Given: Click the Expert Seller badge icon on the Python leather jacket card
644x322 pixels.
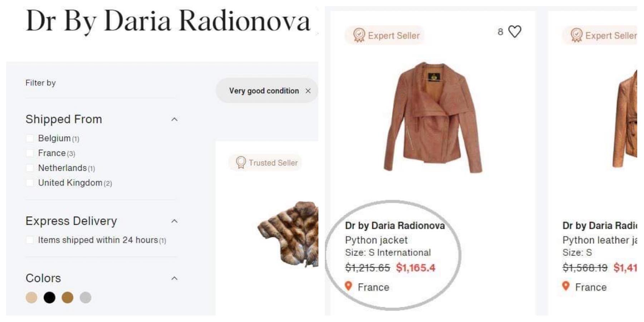Looking at the screenshot, I should [x=576, y=35].
